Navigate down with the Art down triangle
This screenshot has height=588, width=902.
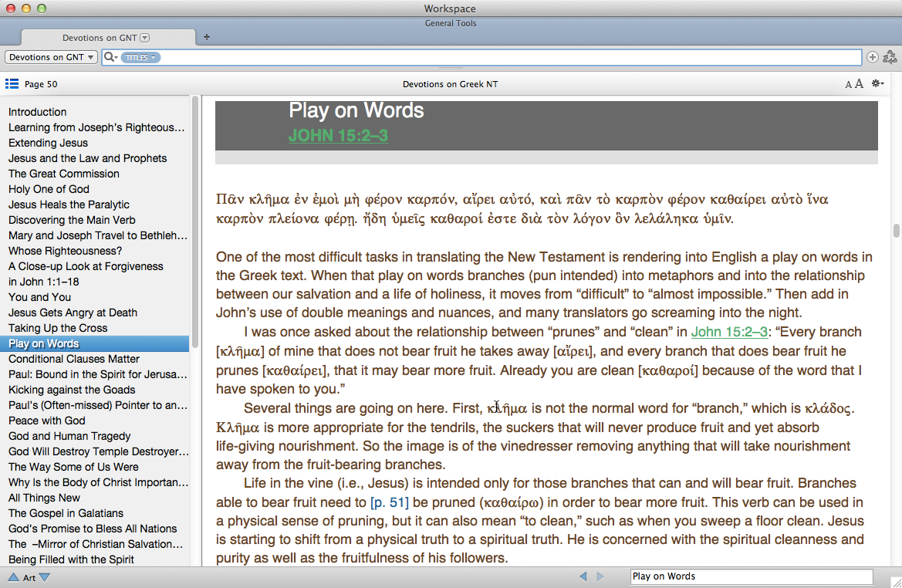coord(44,577)
